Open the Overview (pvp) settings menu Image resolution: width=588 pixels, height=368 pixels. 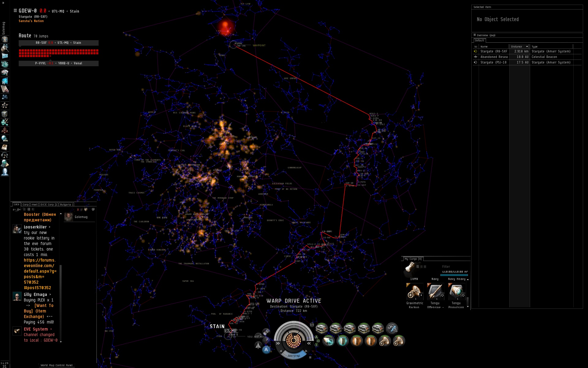pyautogui.click(x=475, y=35)
